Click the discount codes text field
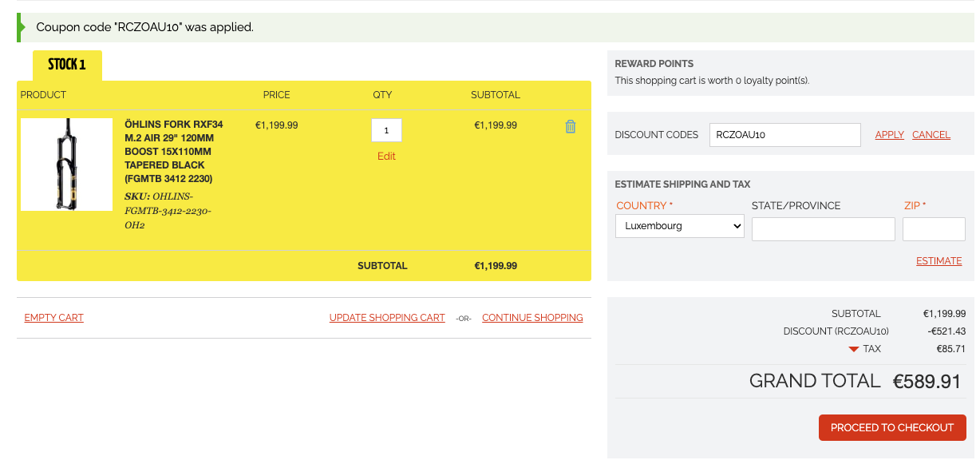This screenshot has height=464, width=980. 784,135
